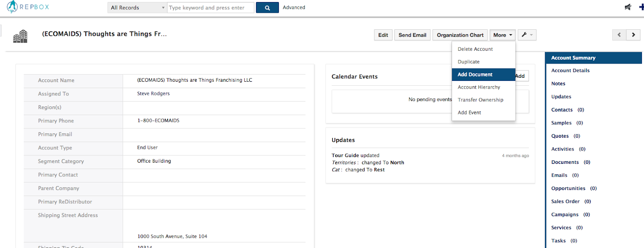644x248 pixels.
Task: Open Contacts (0) related list
Action: point(568,110)
